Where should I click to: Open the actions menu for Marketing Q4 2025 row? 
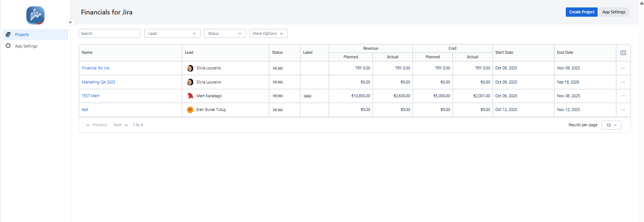623,82
